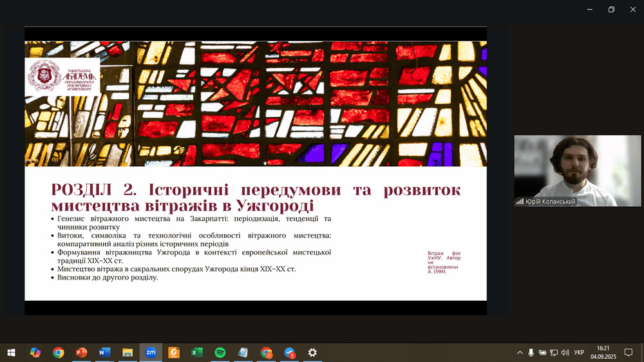
Task: Click the Zoom icon in the taskbar
Action: [x=151, y=352]
